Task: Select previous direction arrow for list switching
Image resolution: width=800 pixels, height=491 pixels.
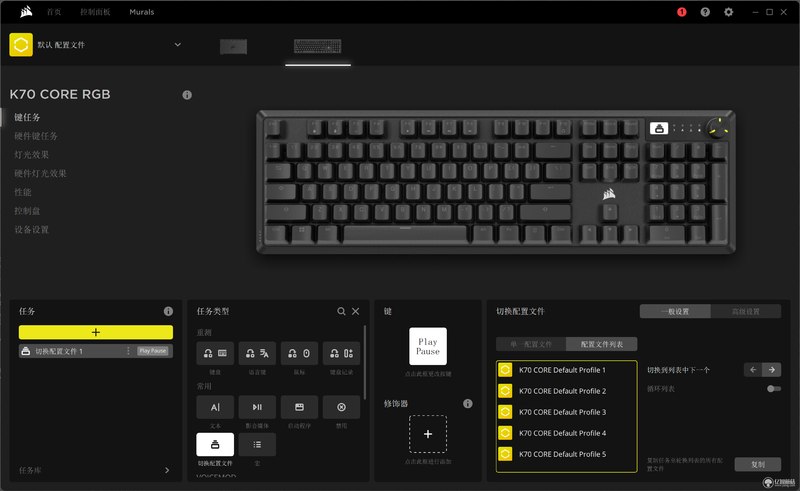Action: [x=753, y=370]
